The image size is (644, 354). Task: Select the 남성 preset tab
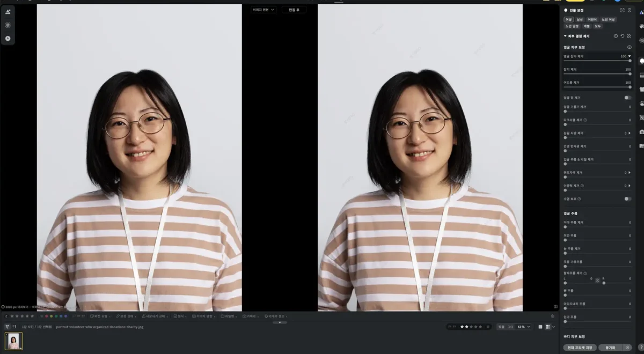(580, 19)
